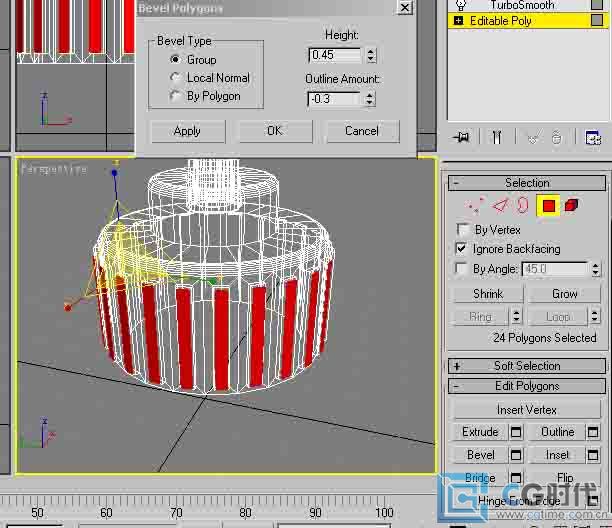Collapse the Edit Polygons rollout
The image size is (612, 528).
[x=527, y=386]
